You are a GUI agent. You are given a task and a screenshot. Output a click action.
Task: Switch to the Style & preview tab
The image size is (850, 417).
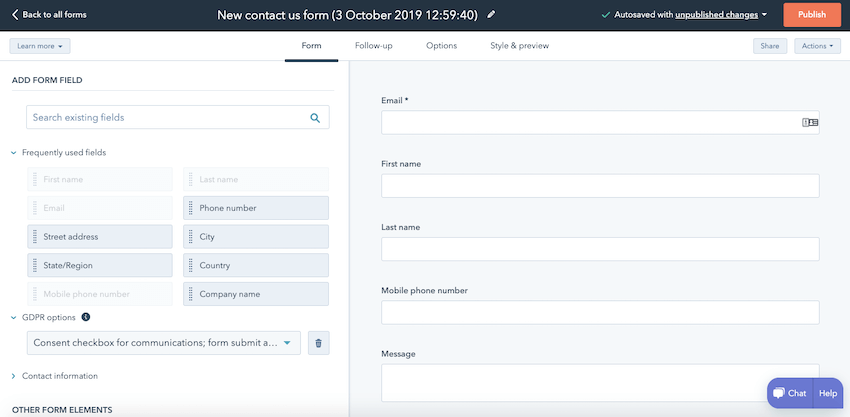coord(519,46)
